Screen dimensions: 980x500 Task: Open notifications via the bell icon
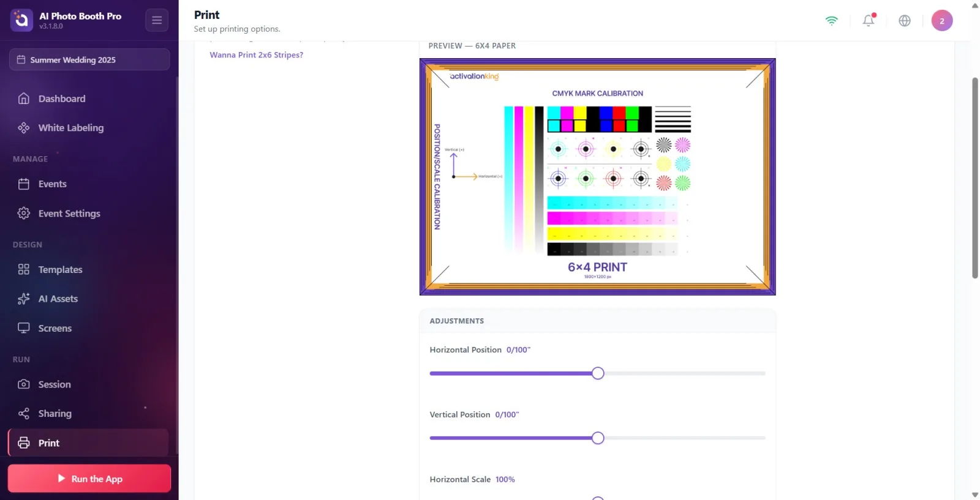coord(869,20)
